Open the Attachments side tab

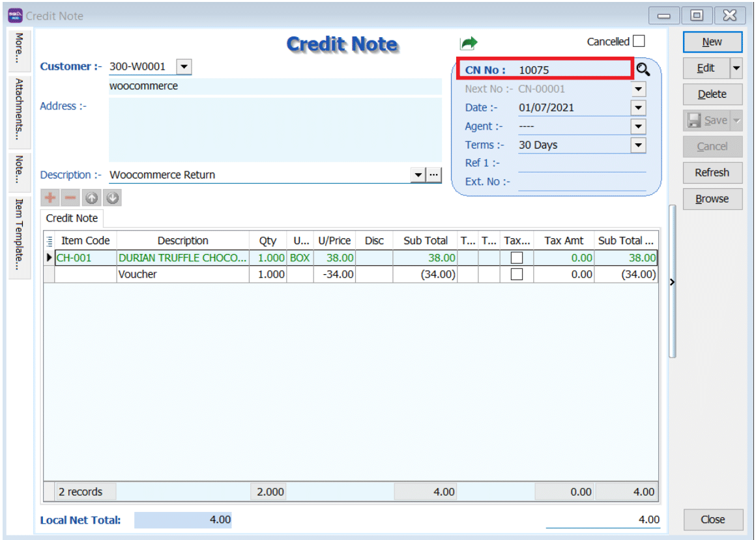point(20,113)
